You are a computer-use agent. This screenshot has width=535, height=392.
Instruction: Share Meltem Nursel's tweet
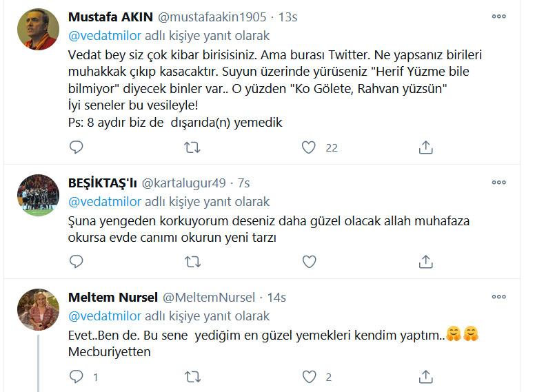click(425, 377)
